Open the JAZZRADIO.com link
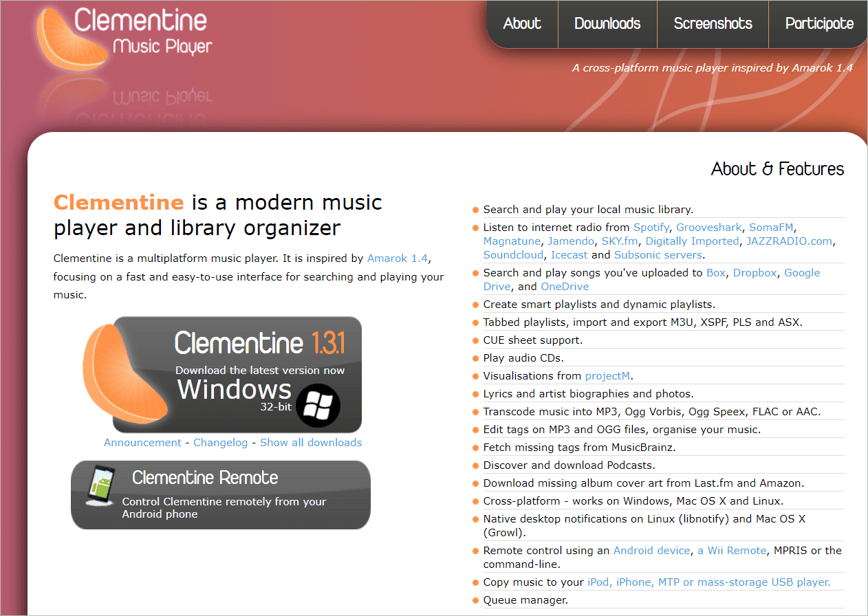Image resolution: width=868 pixels, height=616 pixels. pyautogui.click(x=789, y=241)
